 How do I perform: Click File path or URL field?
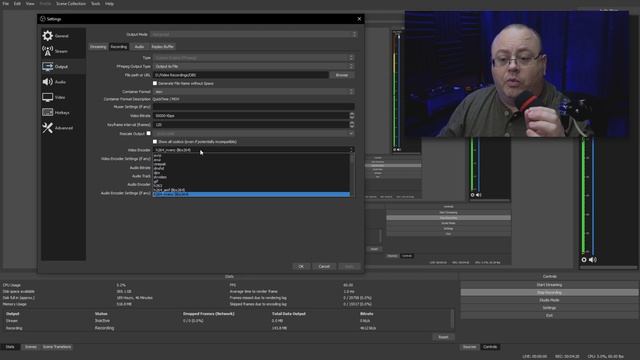(x=241, y=75)
